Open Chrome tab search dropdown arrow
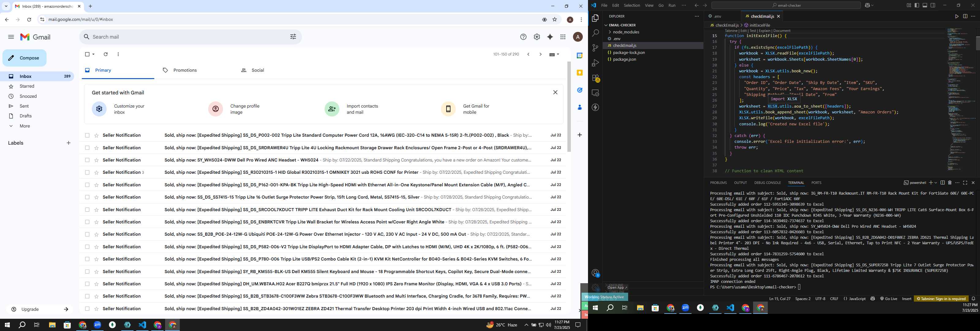980x331 pixels. pos(6,6)
